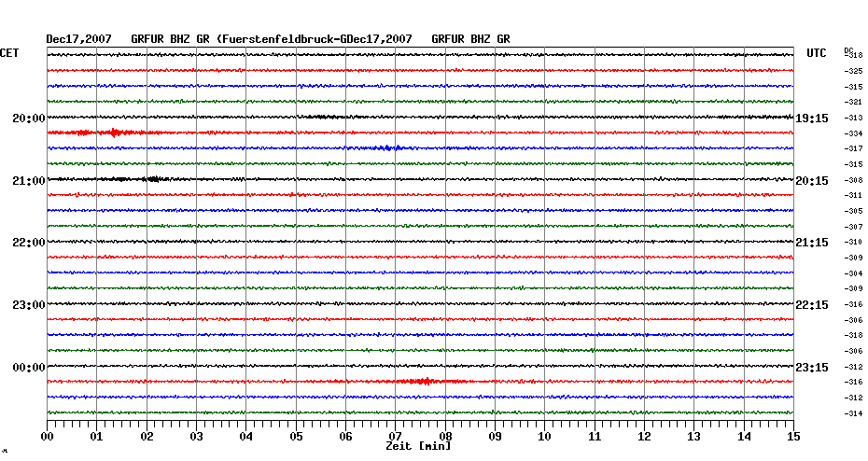Click minute 05 on the time axis
This screenshot has width=868, height=461.
(296, 436)
